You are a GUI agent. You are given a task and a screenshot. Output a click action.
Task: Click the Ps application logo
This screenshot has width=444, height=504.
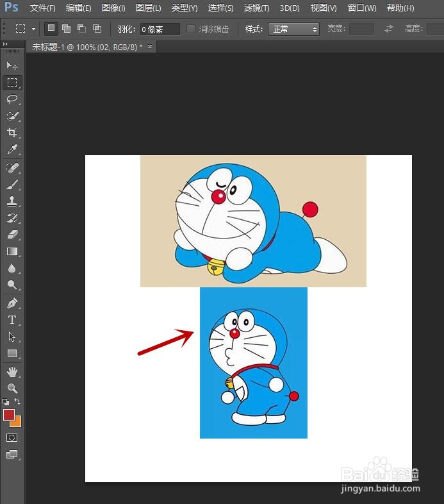12,7
